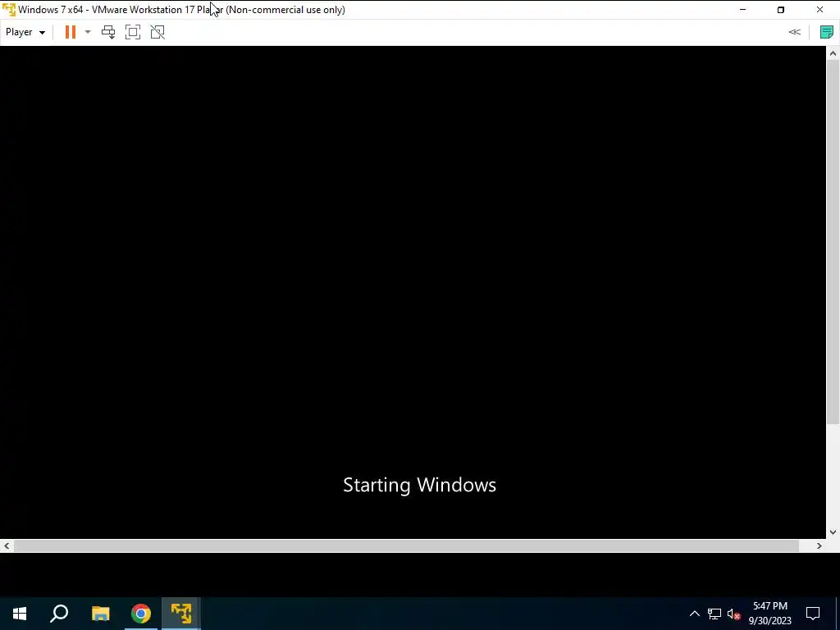Collapse toolbar with double chevron icon
Viewport: 840px width, 630px height.
pyautogui.click(x=794, y=32)
